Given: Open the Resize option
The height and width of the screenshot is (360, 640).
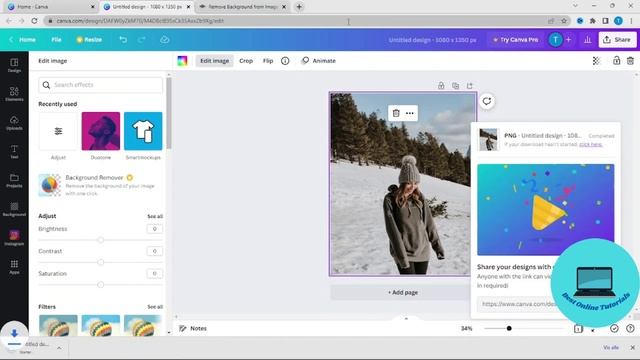Looking at the screenshot, I should [89, 40].
